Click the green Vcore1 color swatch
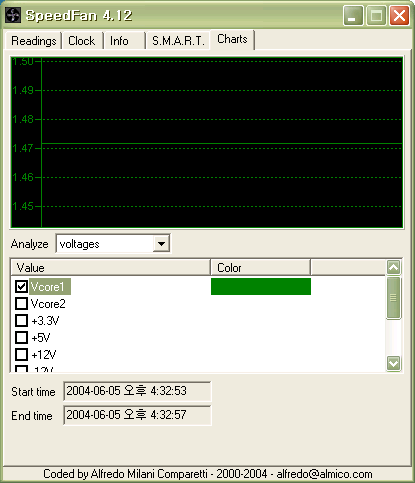The image size is (415, 483). pos(261,287)
